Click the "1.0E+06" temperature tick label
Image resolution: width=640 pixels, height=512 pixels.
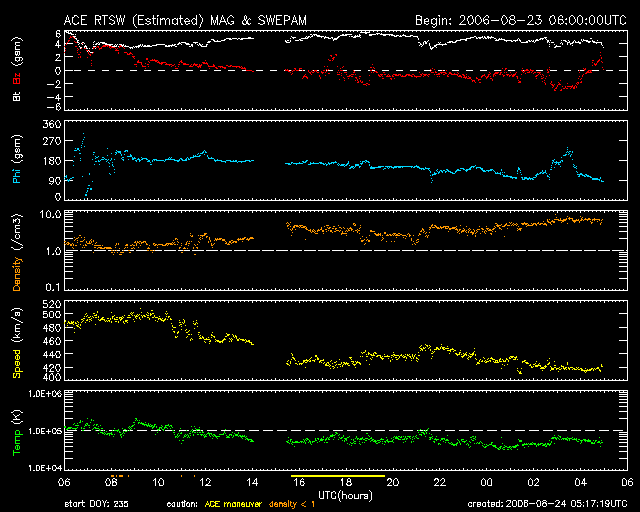[45, 394]
